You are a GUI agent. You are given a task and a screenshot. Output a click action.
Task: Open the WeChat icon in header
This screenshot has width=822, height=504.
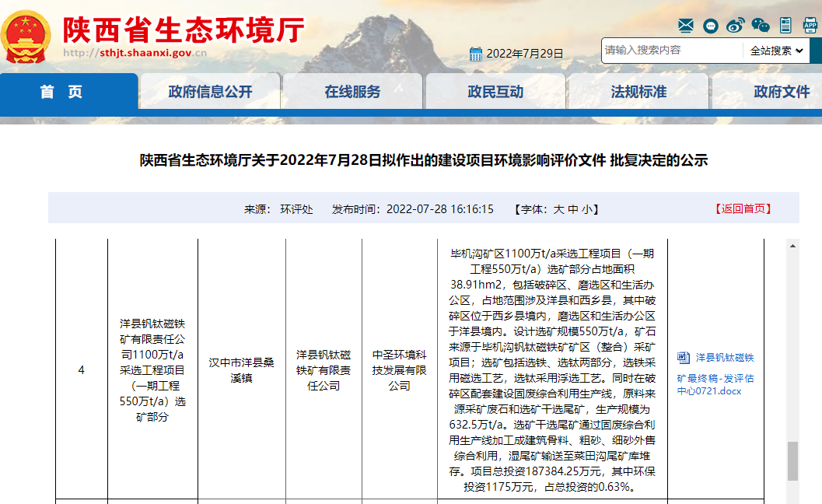pos(760,26)
